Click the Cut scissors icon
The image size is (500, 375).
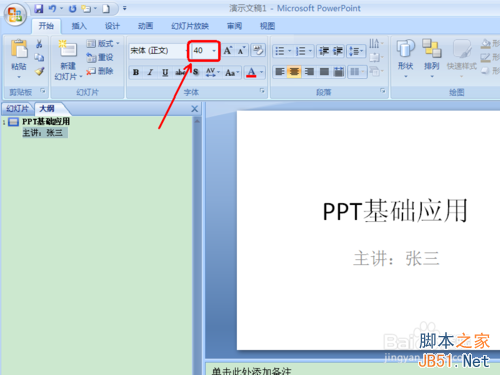pos(39,44)
